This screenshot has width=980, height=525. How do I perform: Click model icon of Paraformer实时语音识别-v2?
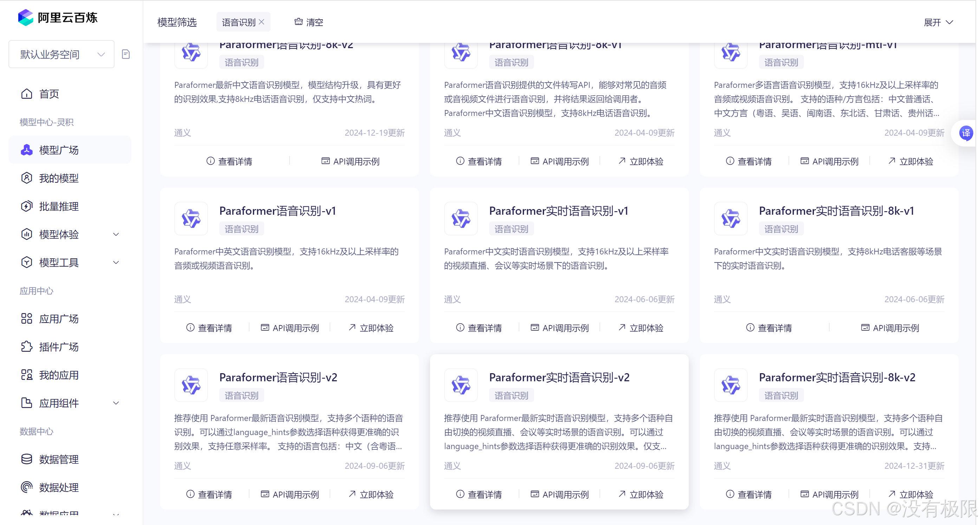pos(461,385)
